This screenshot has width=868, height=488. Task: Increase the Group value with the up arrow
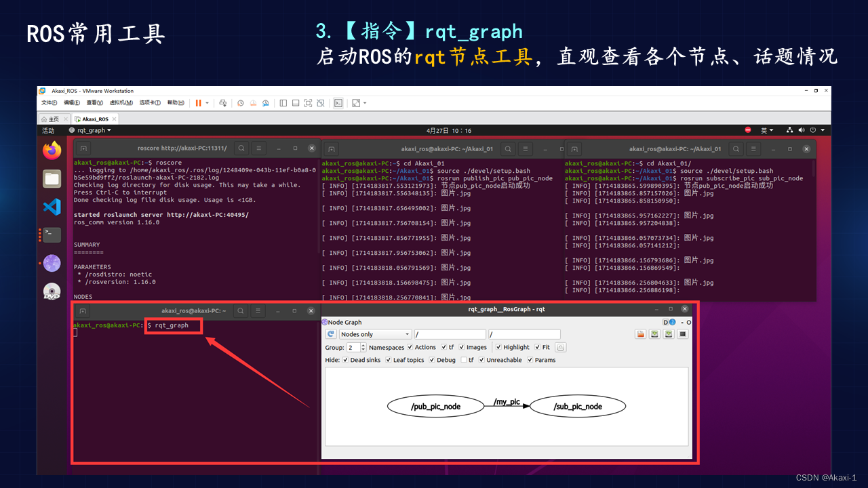pos(363,345)
